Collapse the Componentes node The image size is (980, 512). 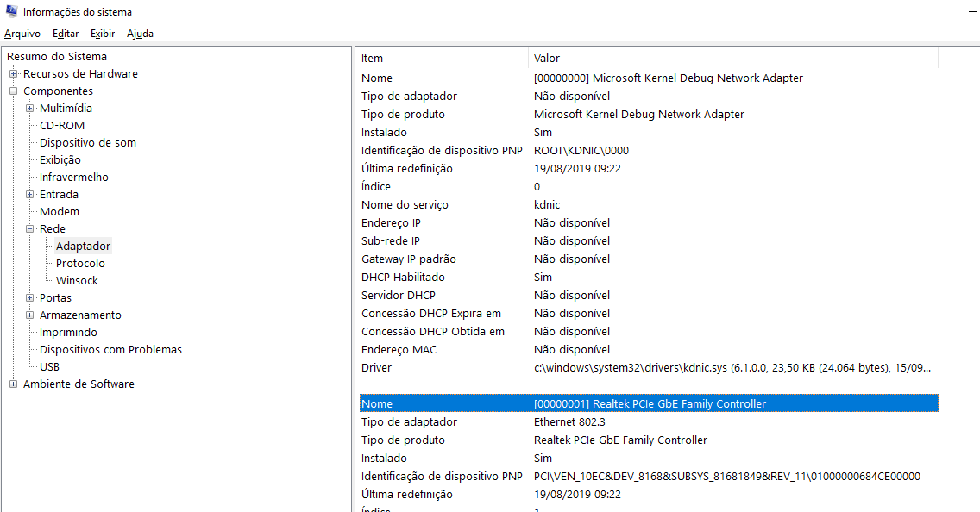(13, 91)
